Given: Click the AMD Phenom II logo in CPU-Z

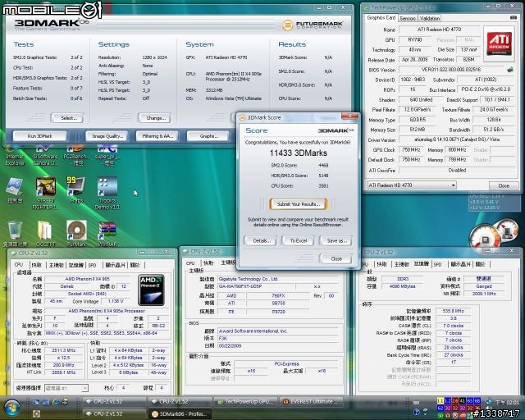Looking at the screenshot, I should [x=151, y=290].
